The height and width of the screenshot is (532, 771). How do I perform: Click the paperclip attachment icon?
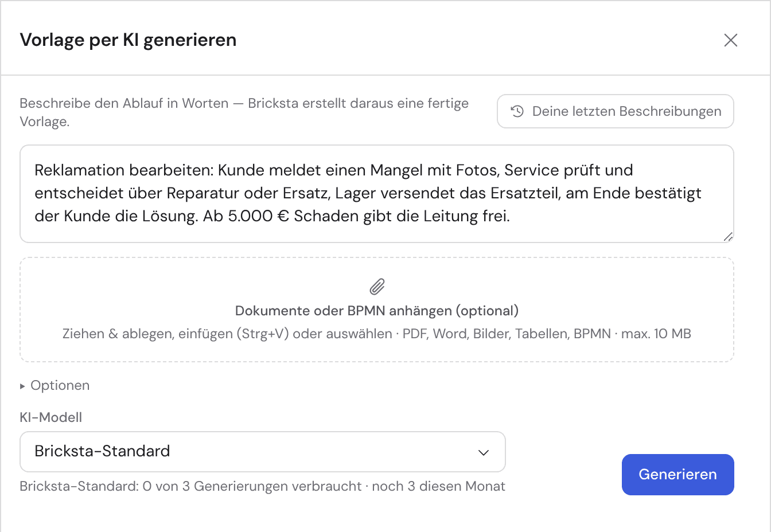377,286
